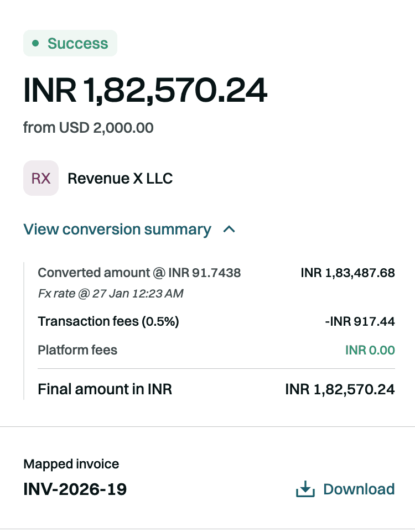Image resolution: width=415 pixels, height=532 pixels.
Task: Click the green dot indicator beside Success text
Action: [35, 43]
